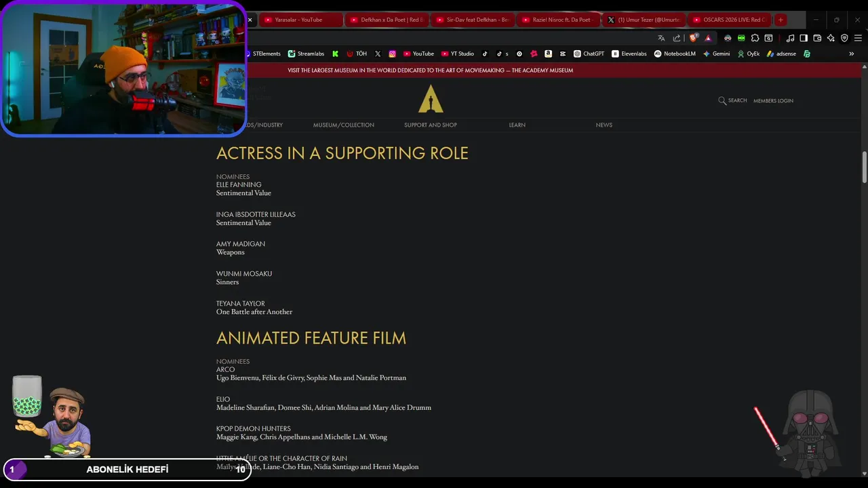
Task: Open the Brave Shields lion icon
Action: click(x=693, y=38)
